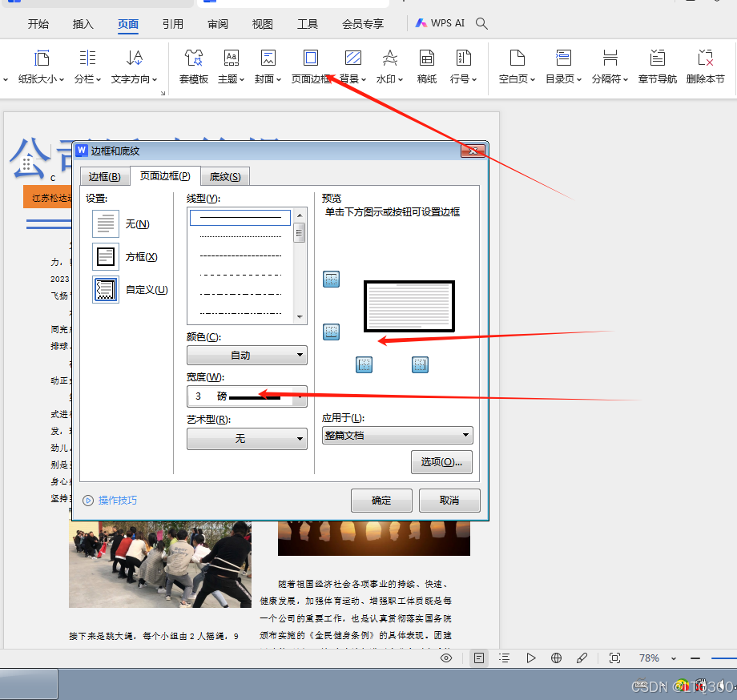This screenshot has height=700, width=737.
Task: Click the pen annotation icon in status bar
Action: (582, 658)
